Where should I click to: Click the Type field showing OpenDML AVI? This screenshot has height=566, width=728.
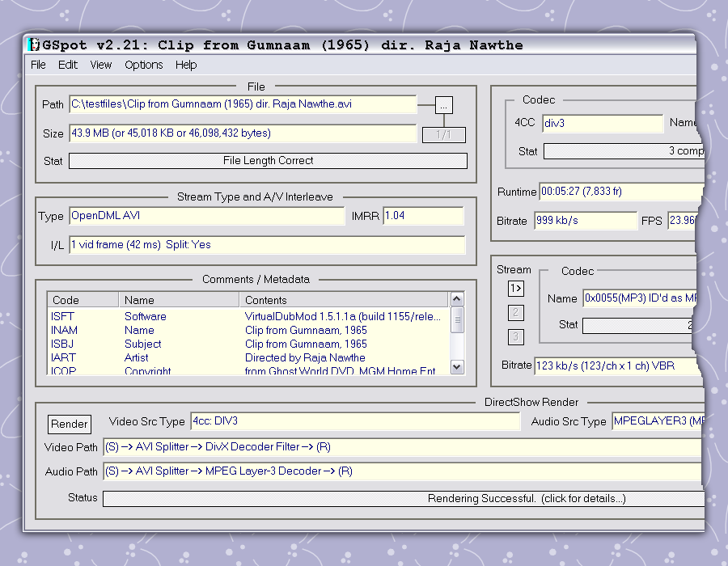(206, 216)
